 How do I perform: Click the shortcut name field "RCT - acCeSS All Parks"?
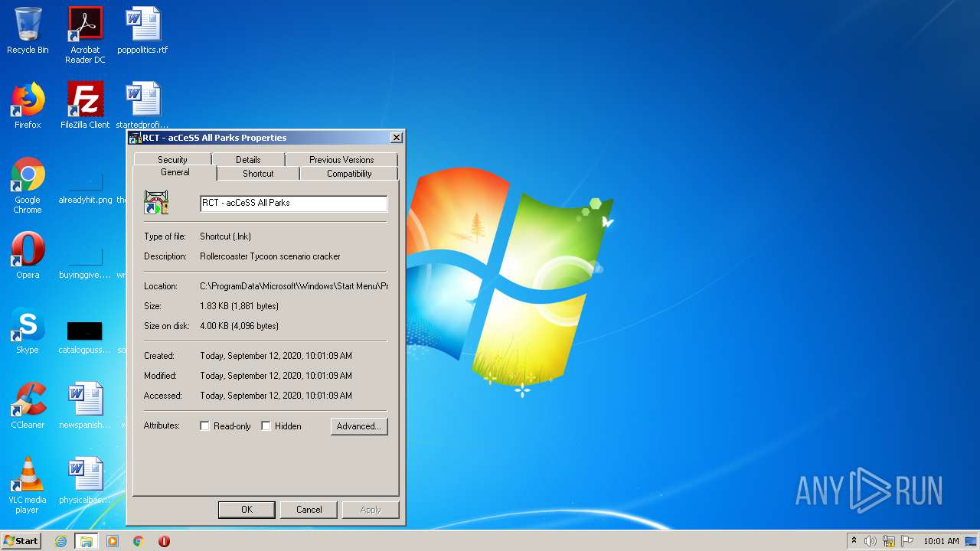(294, 204)
